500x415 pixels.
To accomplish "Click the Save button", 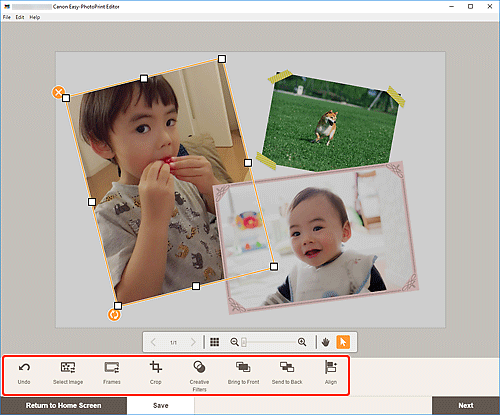I will (161, 405).
